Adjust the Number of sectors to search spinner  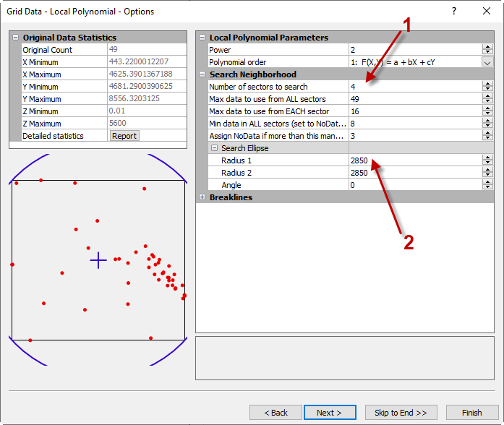(487, 87)
